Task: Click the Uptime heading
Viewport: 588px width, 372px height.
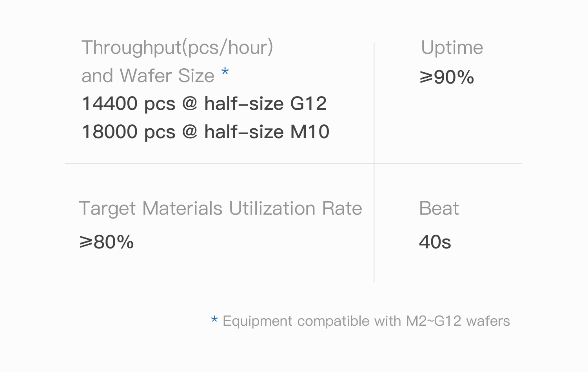Action: click(x=452, y=48)
